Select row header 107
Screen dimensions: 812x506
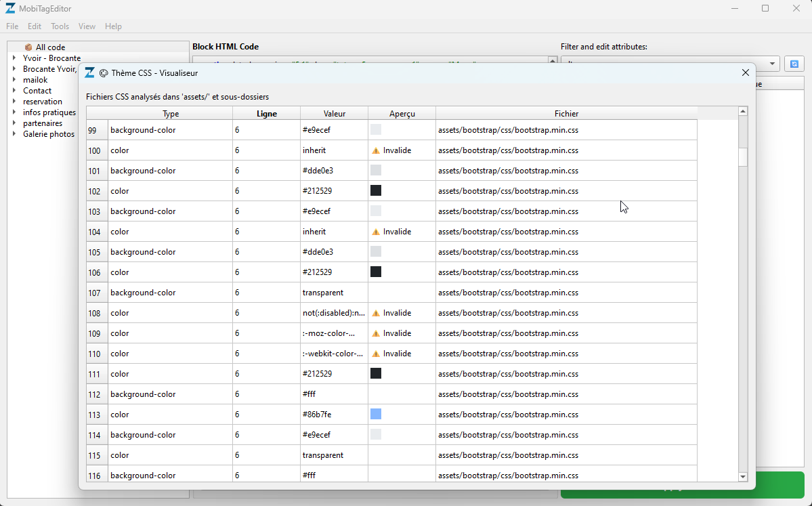pyautogui.click(x=97, y=293)
